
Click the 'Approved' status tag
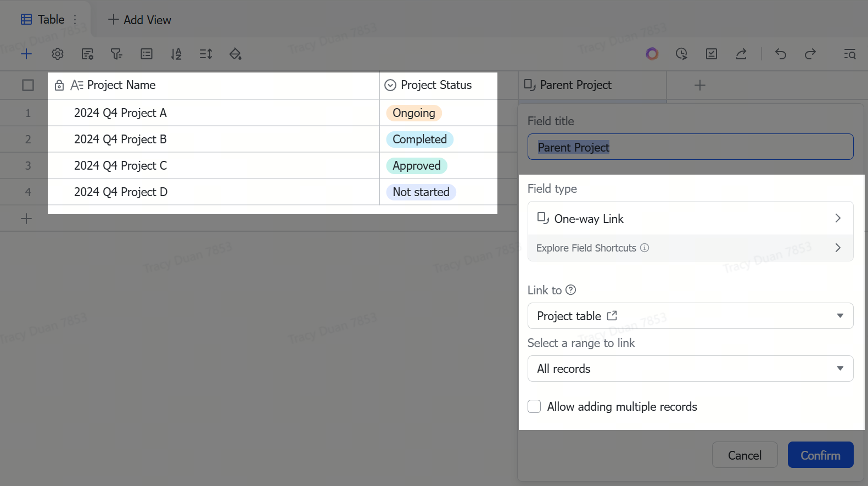pos(417,166)
